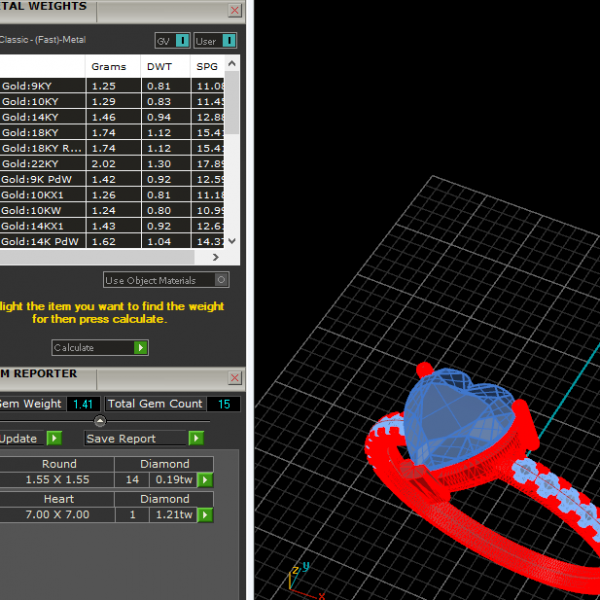Click the green arrow beside Update

(53, 438)
